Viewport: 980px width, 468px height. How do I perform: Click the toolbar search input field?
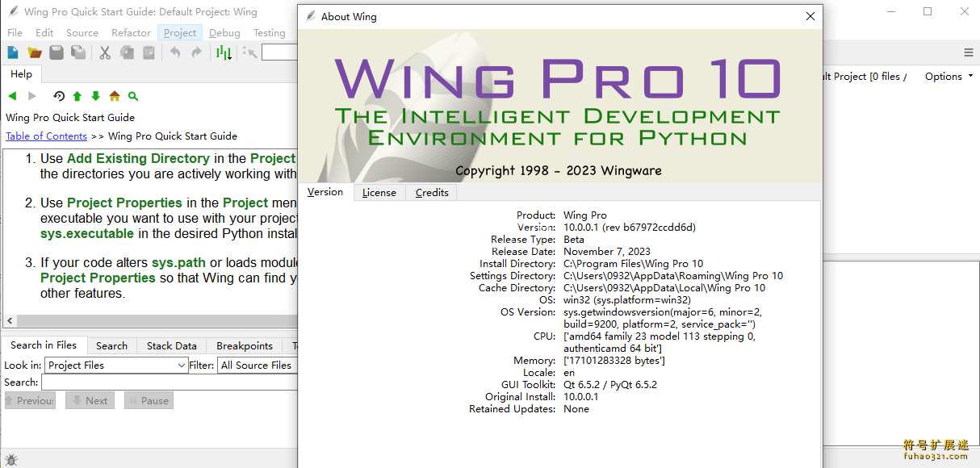coord(279,52)
